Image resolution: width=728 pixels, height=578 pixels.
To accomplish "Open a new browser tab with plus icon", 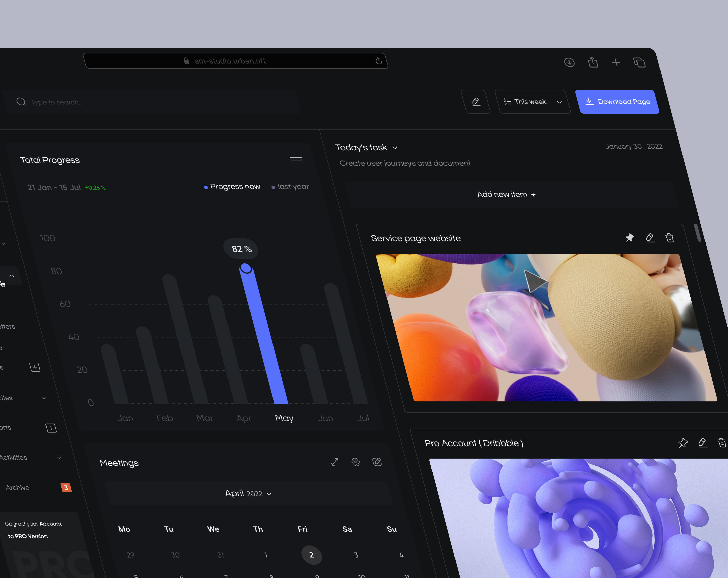I will (x=616, y=62).
